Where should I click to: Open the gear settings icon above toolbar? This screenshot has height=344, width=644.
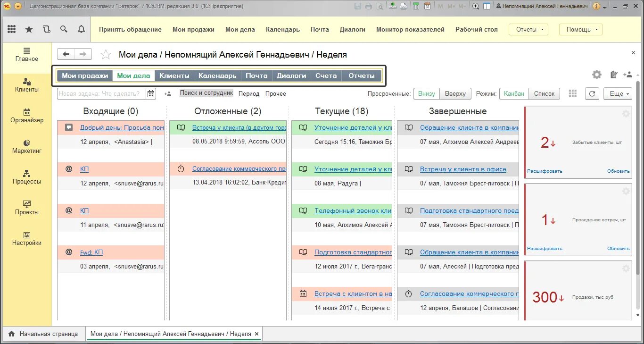coord(597,75)
